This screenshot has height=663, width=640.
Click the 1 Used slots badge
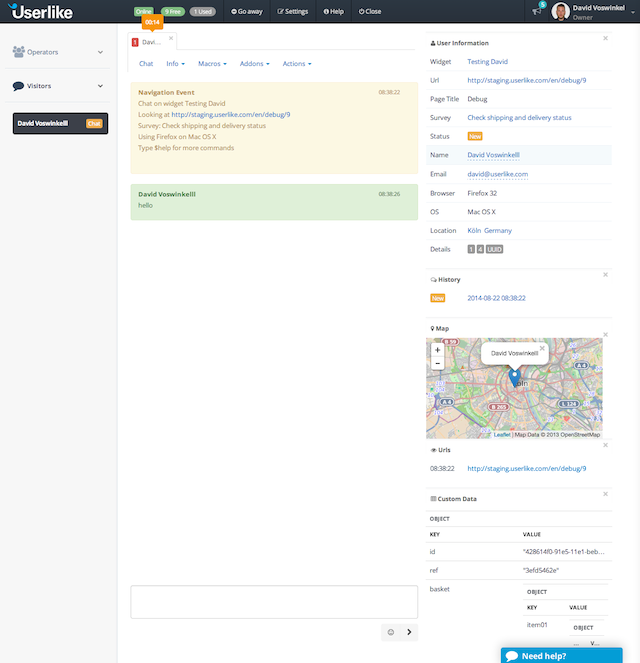(x=203, y=11)
